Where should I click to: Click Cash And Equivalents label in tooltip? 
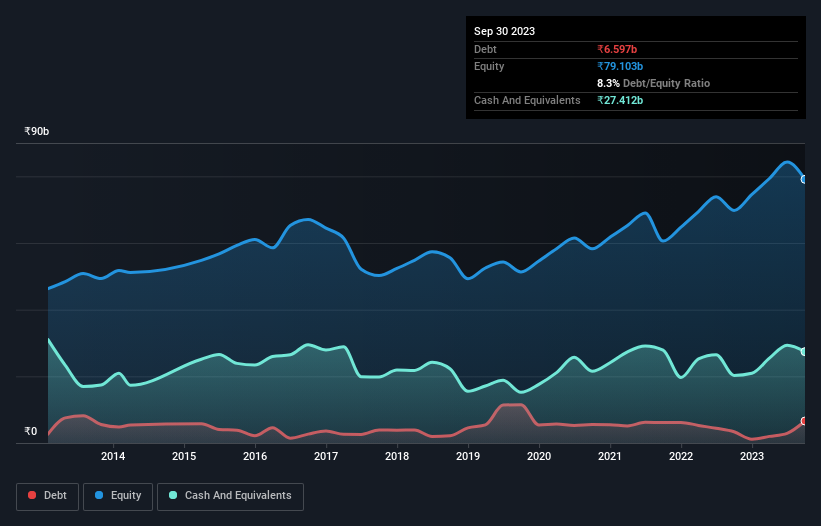coord(527,100)
